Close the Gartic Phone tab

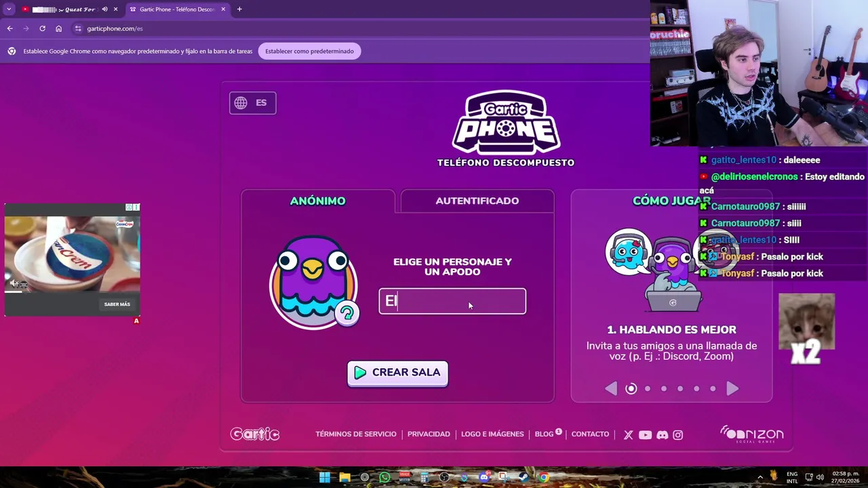pyautogui.click(x=223, y=9)
